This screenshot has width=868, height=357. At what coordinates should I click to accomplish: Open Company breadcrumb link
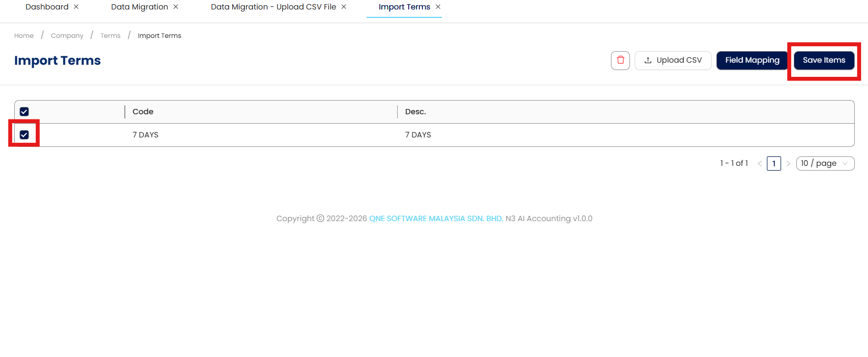coord(67,36)
